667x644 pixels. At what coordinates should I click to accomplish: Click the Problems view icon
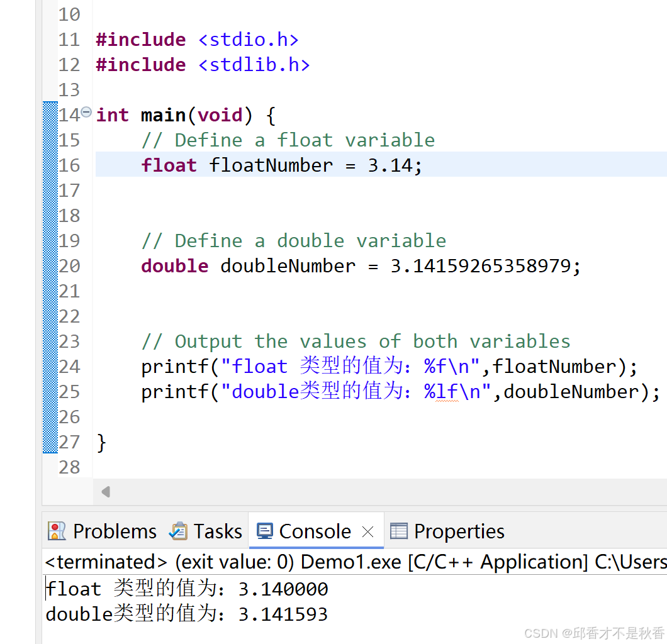(55, 531)
